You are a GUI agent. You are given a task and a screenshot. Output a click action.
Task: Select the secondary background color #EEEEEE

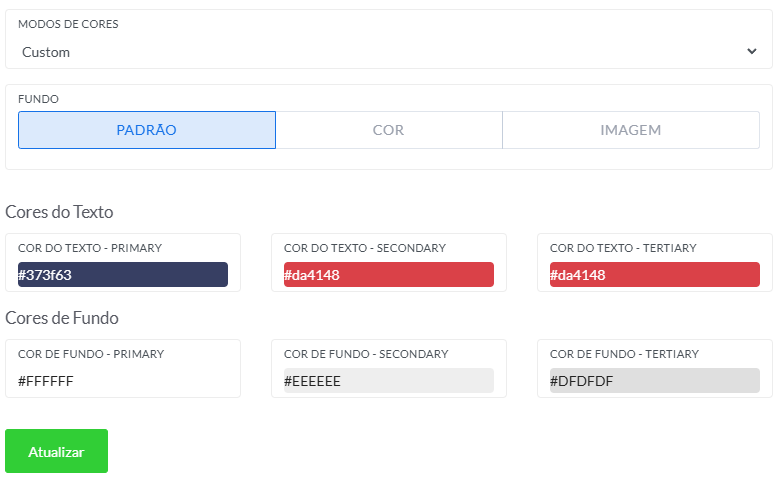click(388, 381)
